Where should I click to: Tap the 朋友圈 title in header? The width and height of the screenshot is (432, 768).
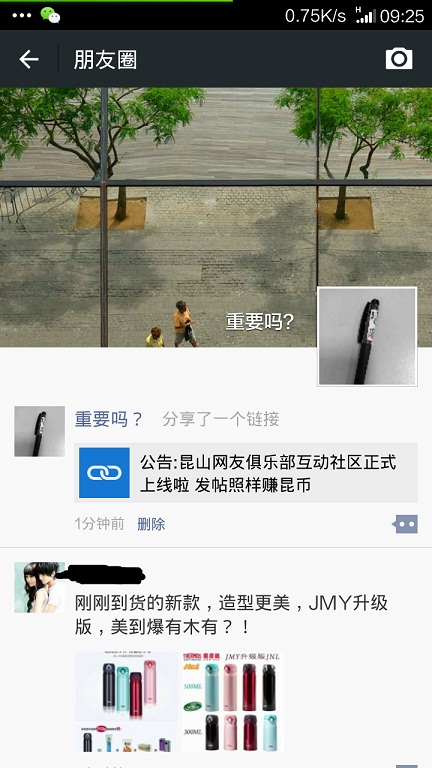click(x=105, y=60)
